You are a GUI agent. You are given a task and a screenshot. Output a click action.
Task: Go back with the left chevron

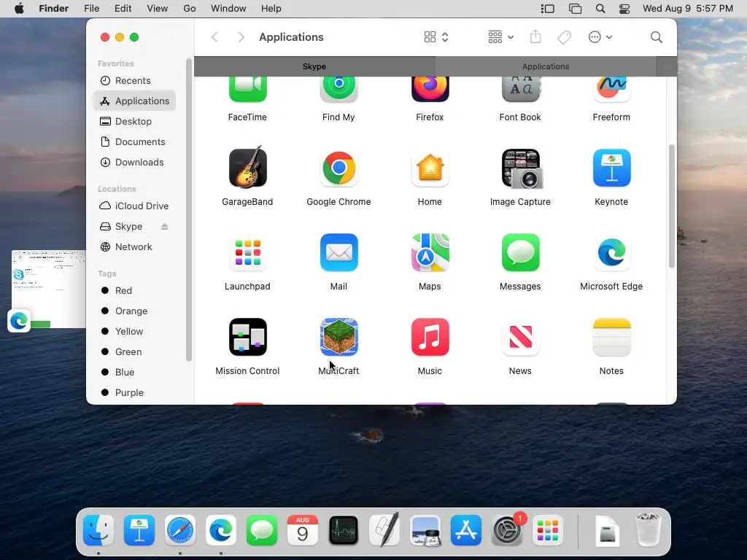[215, 37]
